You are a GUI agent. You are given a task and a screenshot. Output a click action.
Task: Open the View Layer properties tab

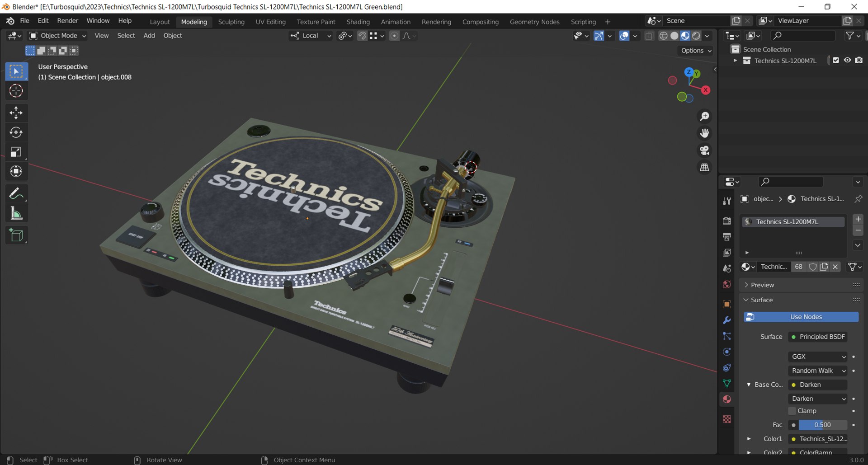coord(727,253)
